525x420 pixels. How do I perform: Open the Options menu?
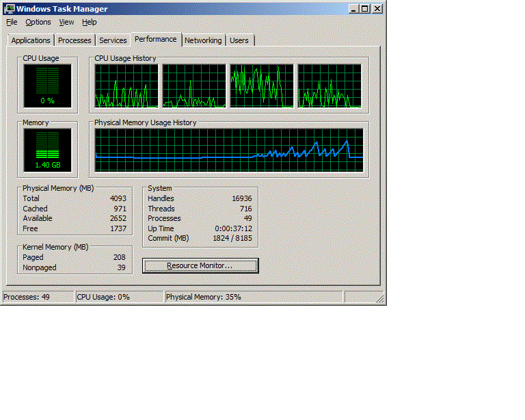point(38,22)
